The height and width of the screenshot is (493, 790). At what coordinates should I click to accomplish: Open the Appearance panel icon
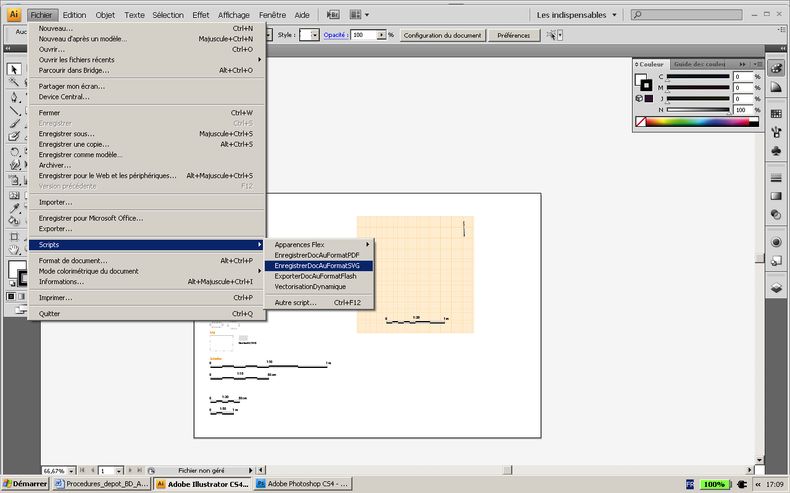pos(776,242)
